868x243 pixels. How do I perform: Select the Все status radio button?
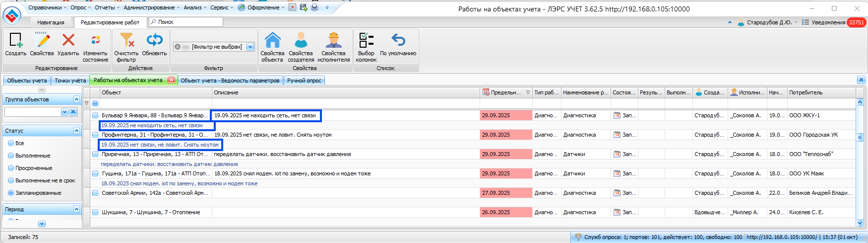click(11, 143)
